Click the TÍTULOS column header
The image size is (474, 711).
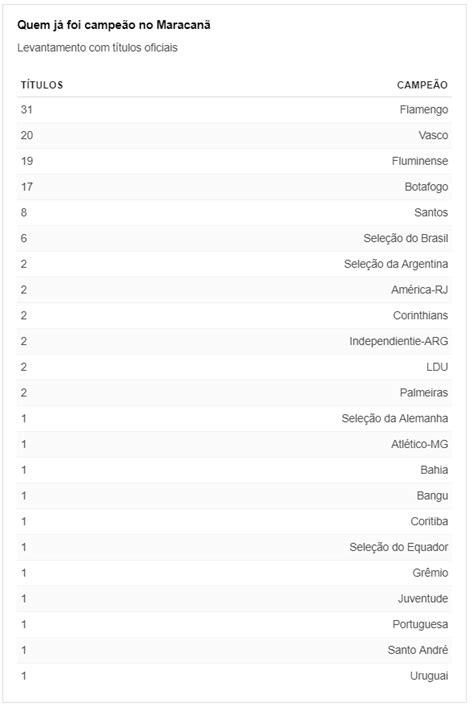point(42,85)
